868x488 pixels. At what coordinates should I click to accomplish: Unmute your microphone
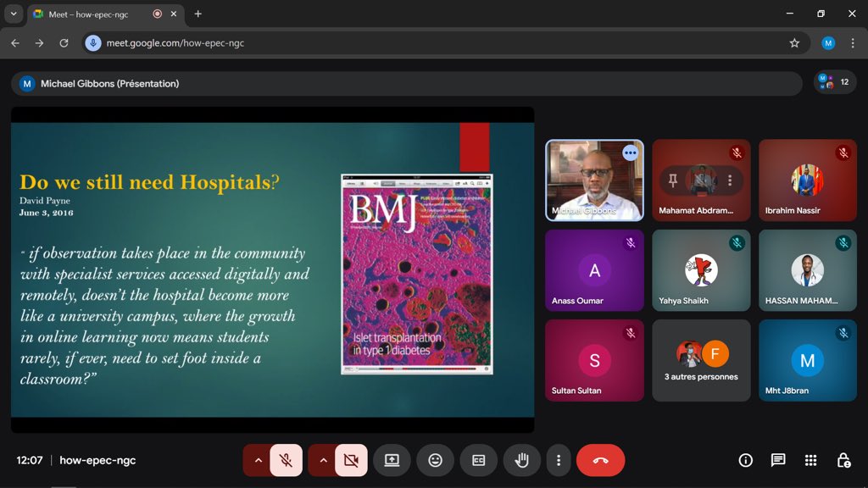(x=285, y=460)
